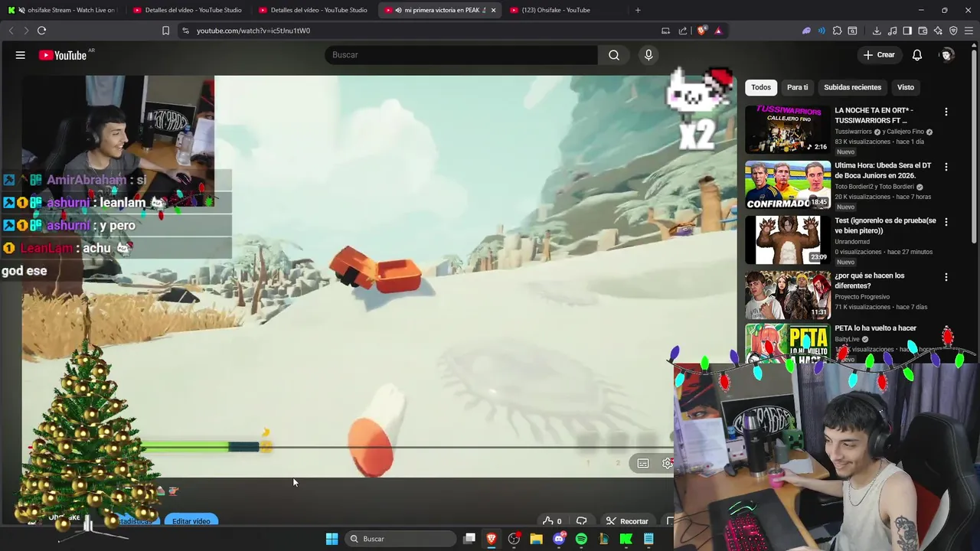Go to YouTube home via logo

(64, 55)
